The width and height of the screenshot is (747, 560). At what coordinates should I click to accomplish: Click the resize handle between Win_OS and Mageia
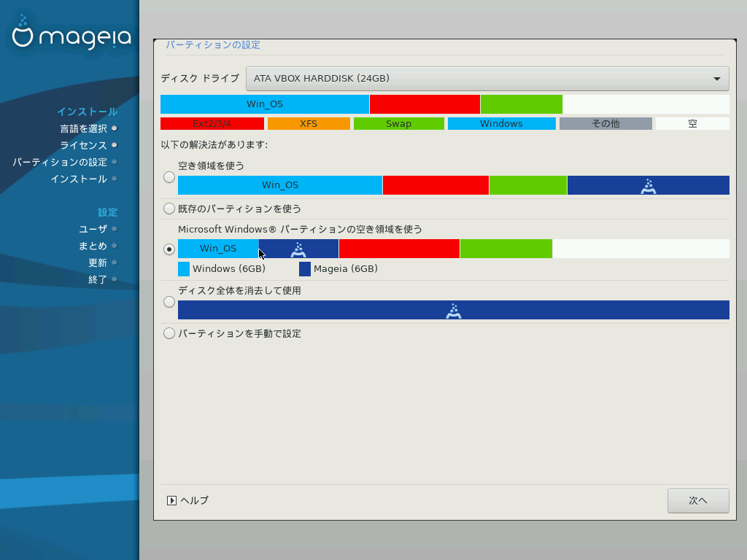pyautogui.click(x=259, y=249)
